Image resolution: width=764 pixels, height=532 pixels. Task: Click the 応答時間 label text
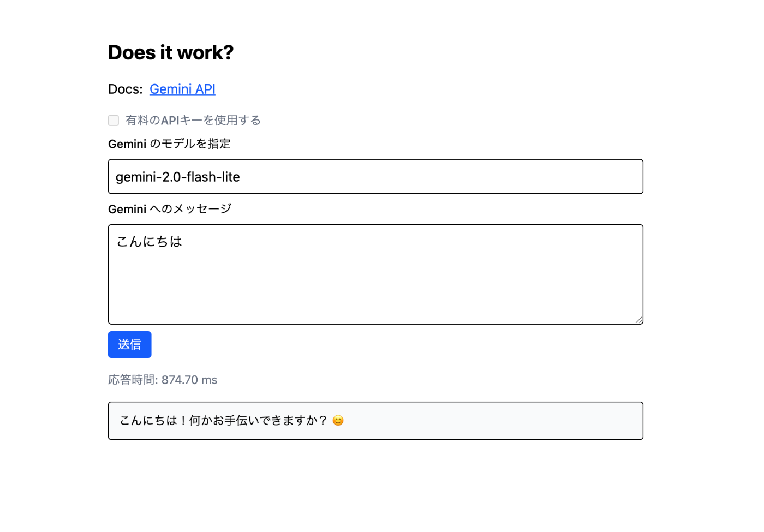pos(131,380)
